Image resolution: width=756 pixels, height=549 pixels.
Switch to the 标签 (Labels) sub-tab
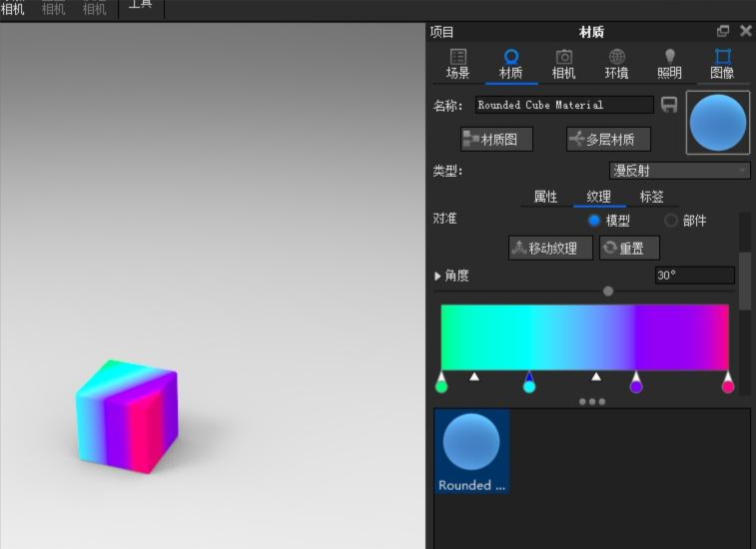click(651, 197)
